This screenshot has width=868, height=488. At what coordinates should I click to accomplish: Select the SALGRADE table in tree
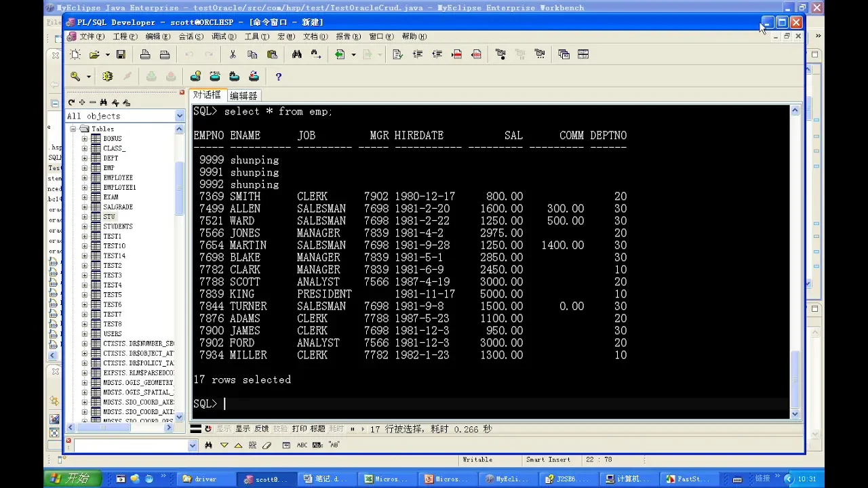click(117, 207)
